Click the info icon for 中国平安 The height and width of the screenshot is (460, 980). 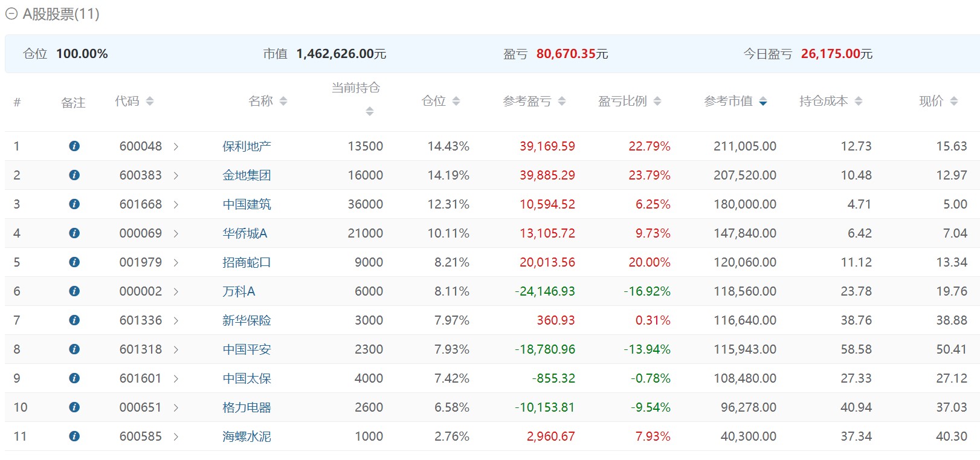click(74, 349)
